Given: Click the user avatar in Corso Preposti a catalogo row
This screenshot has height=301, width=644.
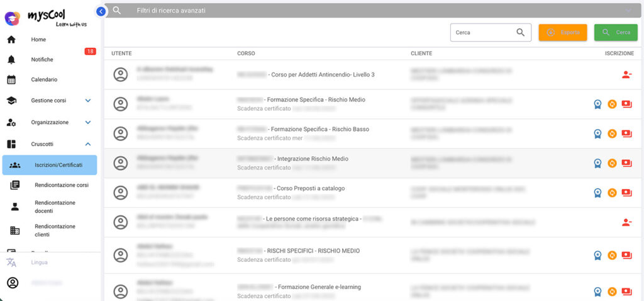Looking at the screenshot, I should (x=120, y=193).
